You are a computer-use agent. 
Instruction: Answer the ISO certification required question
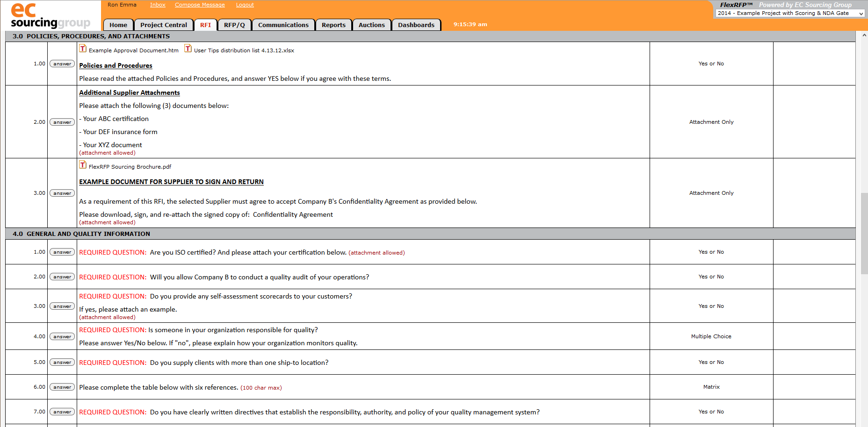click(62, 252)
